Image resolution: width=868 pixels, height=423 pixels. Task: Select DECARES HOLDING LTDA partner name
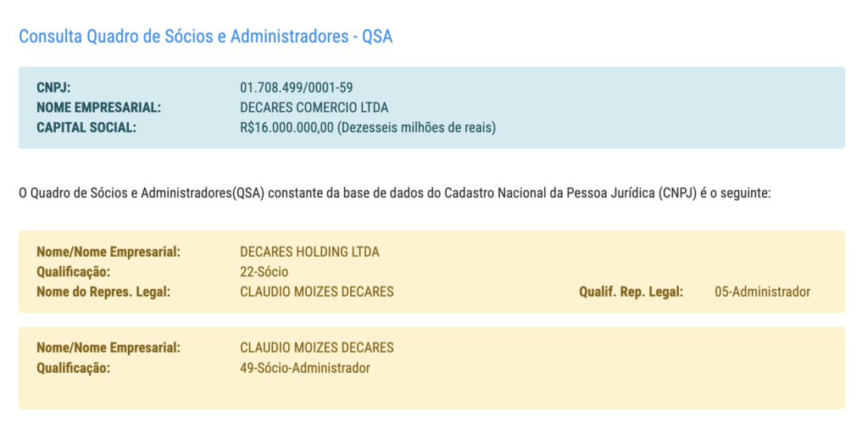point(310,252)
